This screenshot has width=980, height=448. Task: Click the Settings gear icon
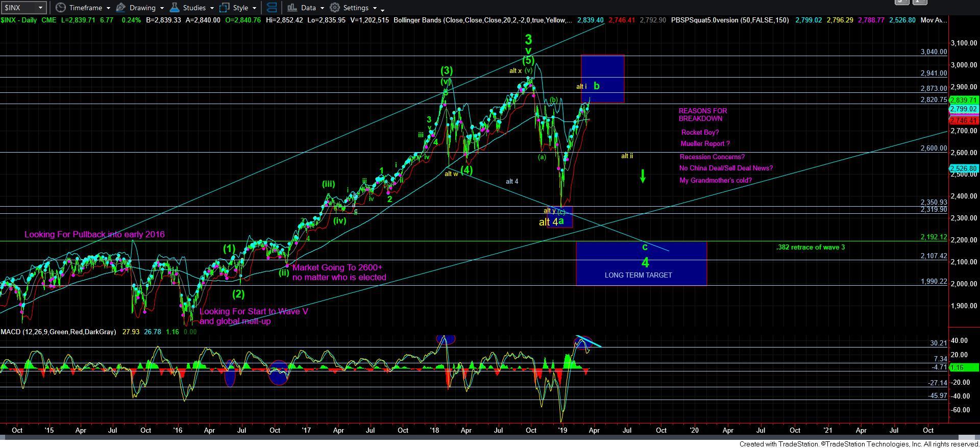click(x=335, y=8)
